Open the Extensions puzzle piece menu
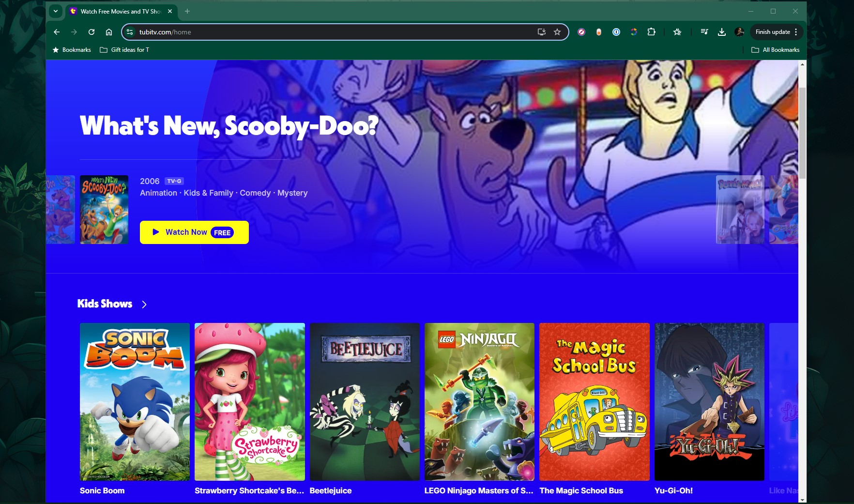 (651, 32)
